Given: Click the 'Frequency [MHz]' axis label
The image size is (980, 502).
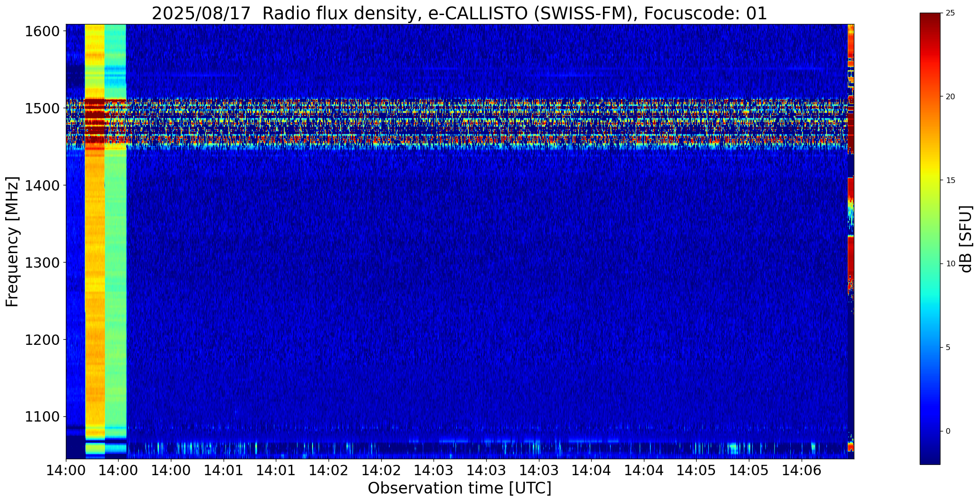Looking at the screenshot, I should (x=13, y=242).
